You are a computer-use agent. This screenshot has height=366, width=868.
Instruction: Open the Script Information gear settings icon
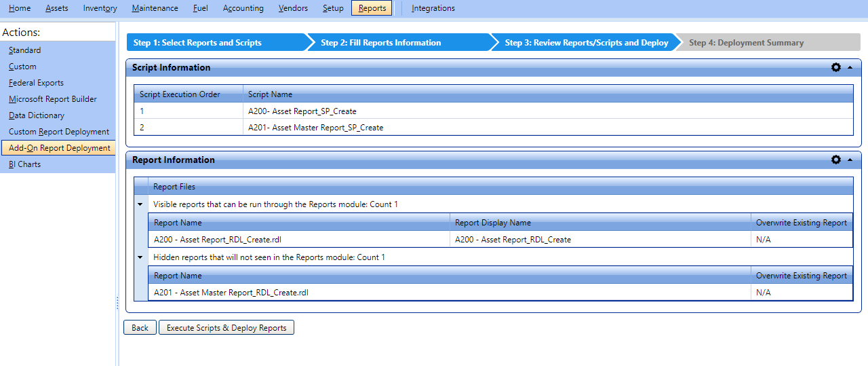coord(836,67)
